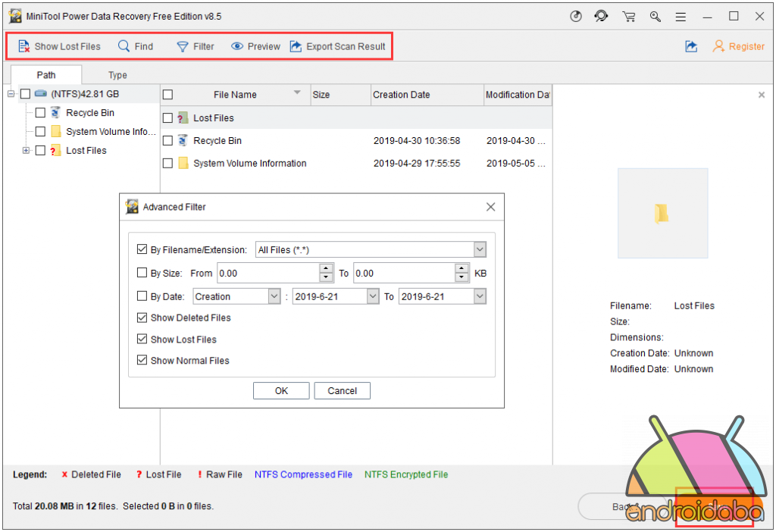Switch to the Path tab
This screenshot has height=532, width=776.
pos(46,75)
